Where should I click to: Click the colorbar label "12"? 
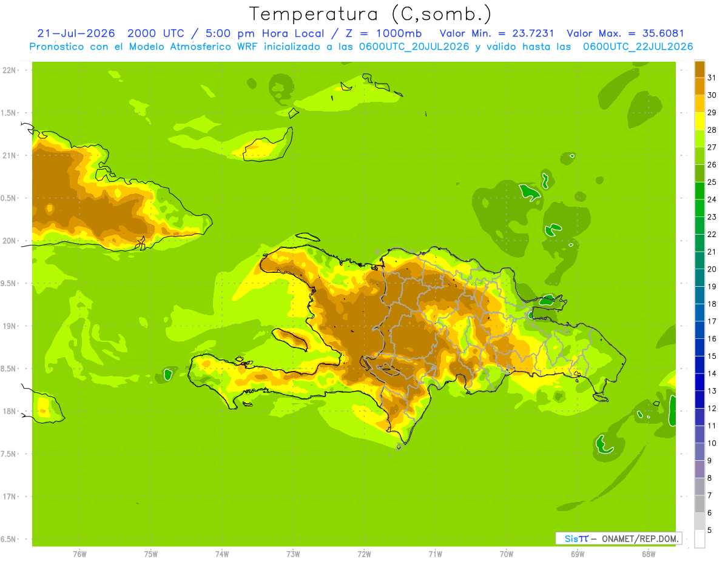pyautogui.click(x=712, y=409)
